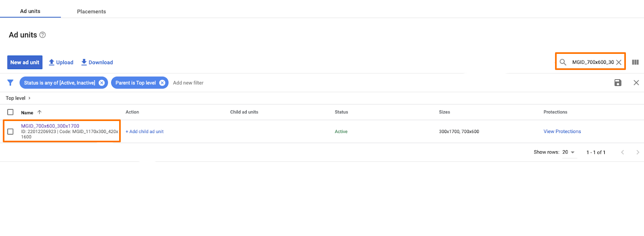Viewport: 644px width, 236px height.
Task: Open the View Protections link
Action: [x=562, y=131]
